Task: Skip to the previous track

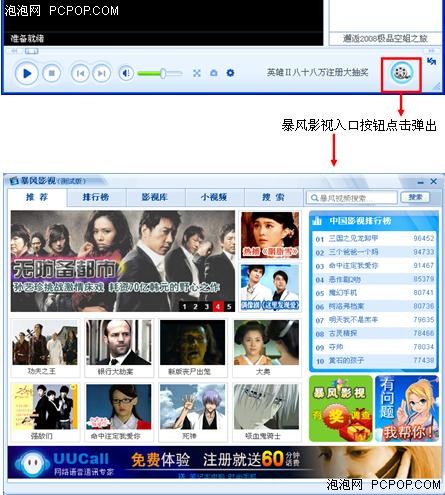Action: click(80, 73)
